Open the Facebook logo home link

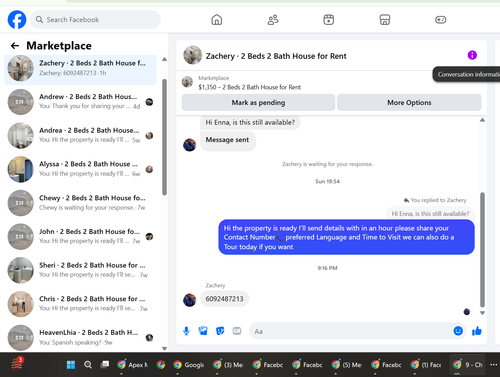point(17,20)
